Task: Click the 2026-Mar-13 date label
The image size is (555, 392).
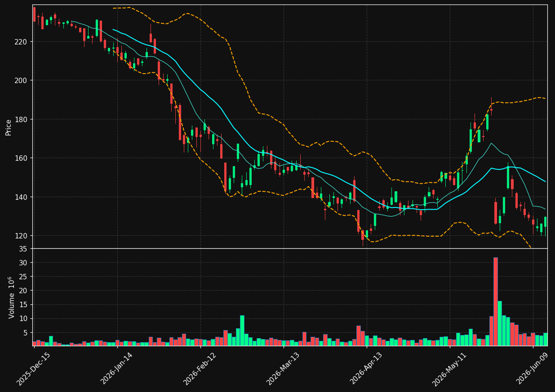Action: coord(283,369)
